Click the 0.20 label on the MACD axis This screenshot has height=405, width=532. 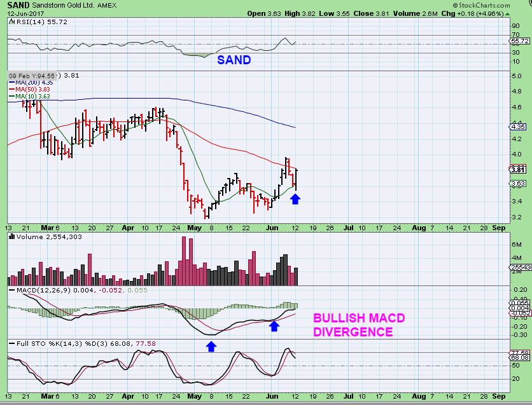coord(521,290)
